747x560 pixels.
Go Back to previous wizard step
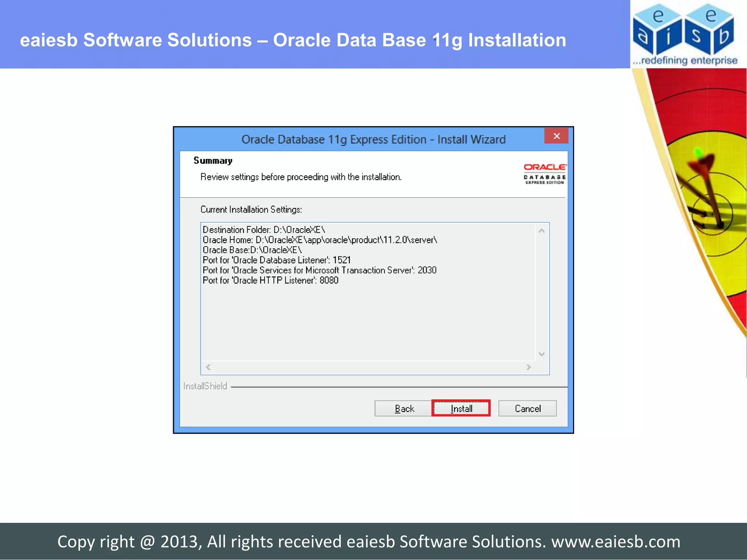pos(404,408)
